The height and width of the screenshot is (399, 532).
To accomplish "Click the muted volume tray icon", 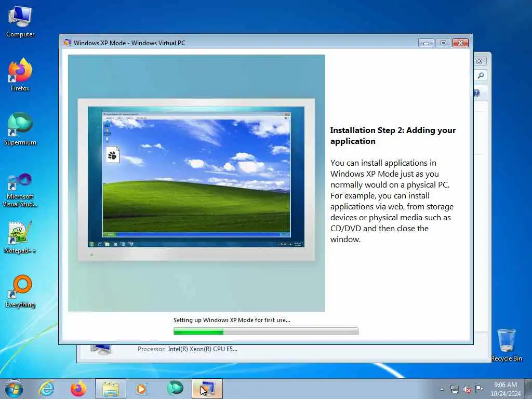I will [x=467, y=390].
